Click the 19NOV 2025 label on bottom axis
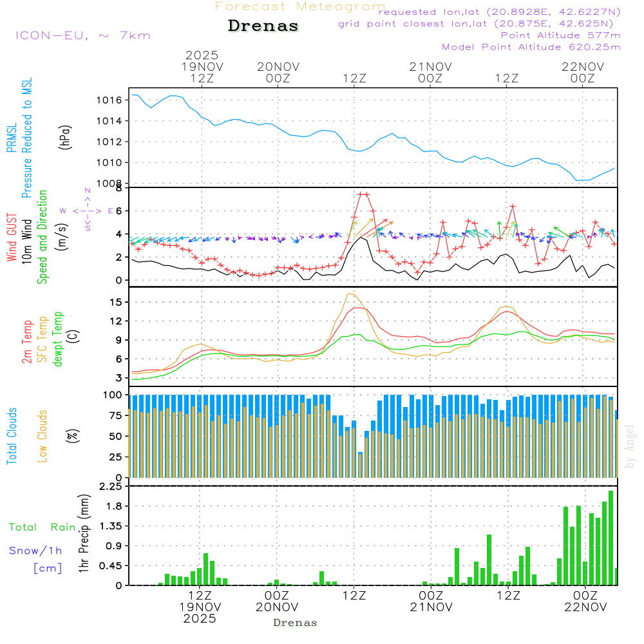The image size is (644, 644). click(x=199, y=612)
